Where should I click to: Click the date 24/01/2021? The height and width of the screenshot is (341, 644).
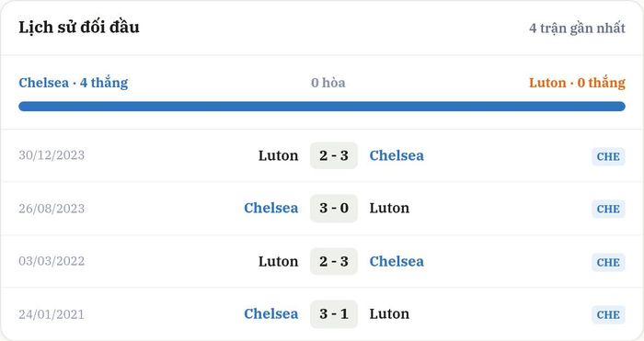(52, 314)
